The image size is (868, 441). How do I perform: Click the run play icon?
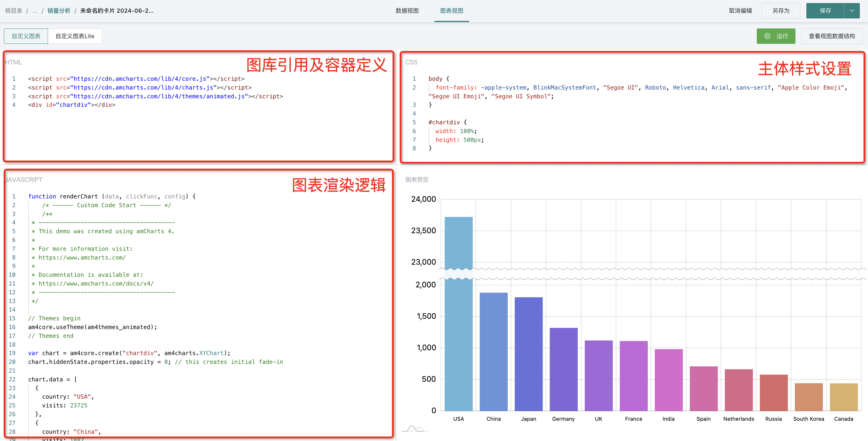(x=767, y=36)
